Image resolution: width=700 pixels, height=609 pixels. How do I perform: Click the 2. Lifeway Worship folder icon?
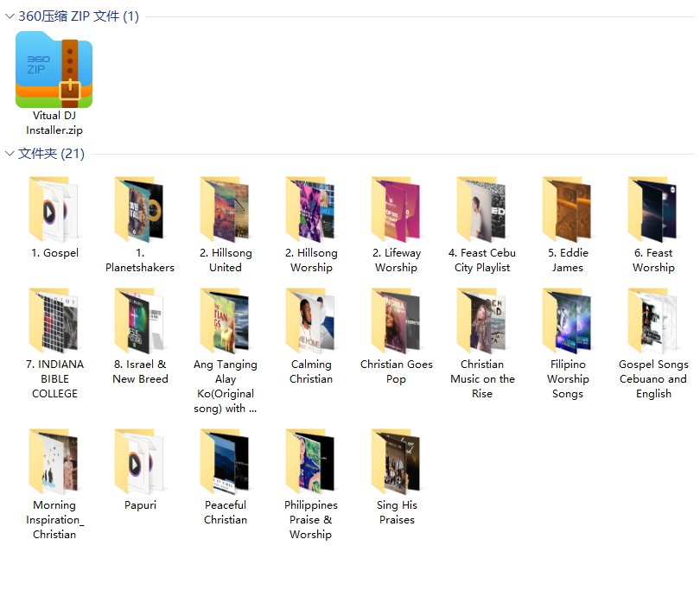coord(397,210)
